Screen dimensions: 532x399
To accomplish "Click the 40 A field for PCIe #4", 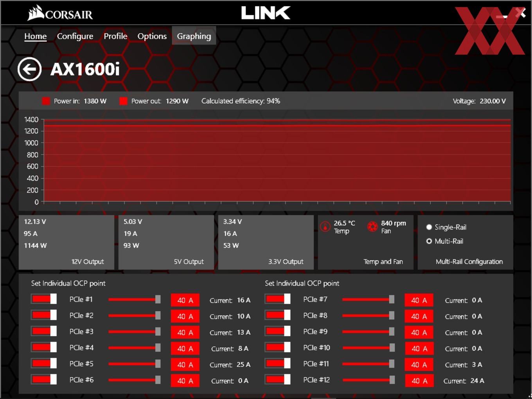I will tap(185, 348).
